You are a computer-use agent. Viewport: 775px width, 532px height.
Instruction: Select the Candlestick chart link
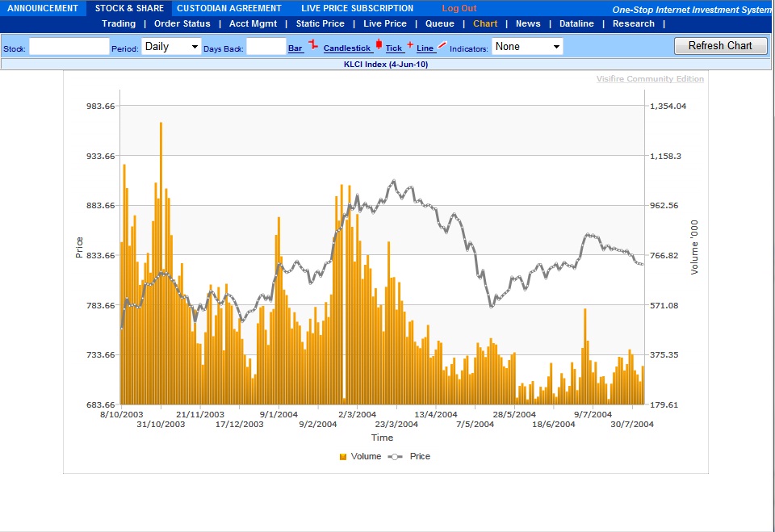pyautogui.click(x=347, y=48)
